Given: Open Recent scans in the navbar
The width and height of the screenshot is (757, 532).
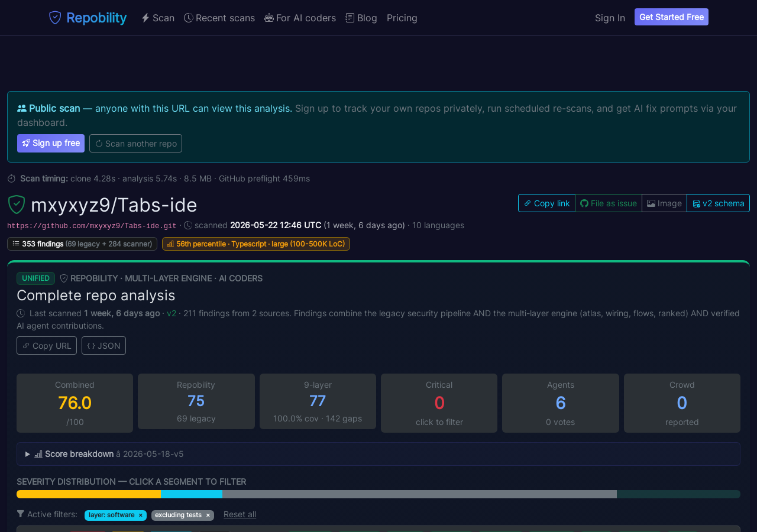Looking at the screenshot, I should point(219,18).
